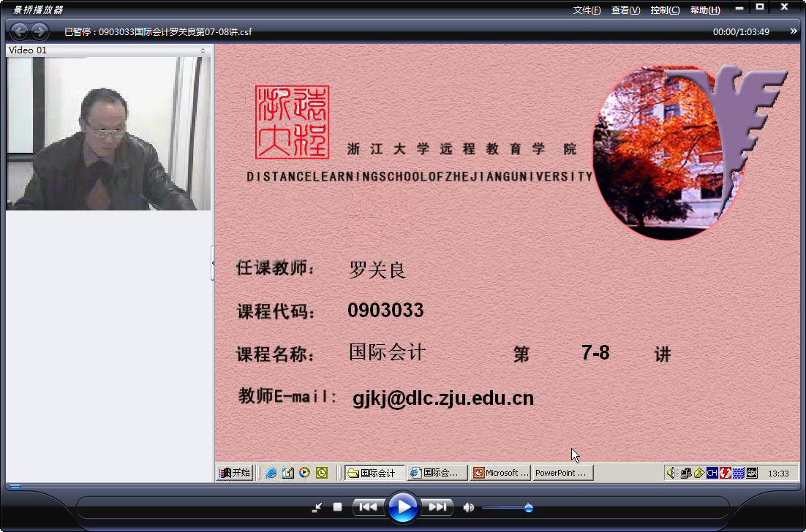Close the 景桥播放器 window
Viewport: 806px width, 532px height.
pyautogui.click(x=784, y=7)
